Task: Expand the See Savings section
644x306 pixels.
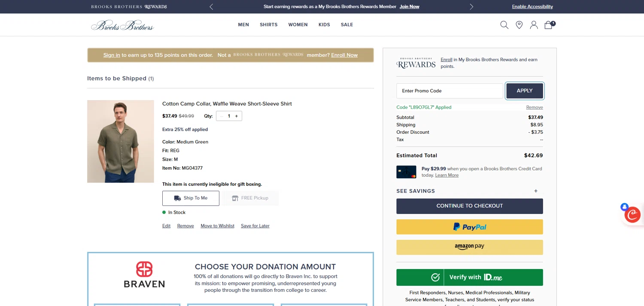Action: (469, 191)
